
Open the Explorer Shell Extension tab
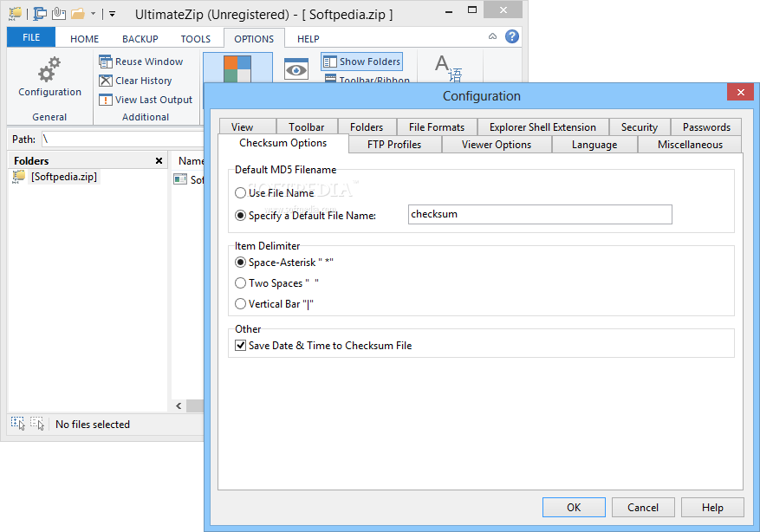(542, 127)
